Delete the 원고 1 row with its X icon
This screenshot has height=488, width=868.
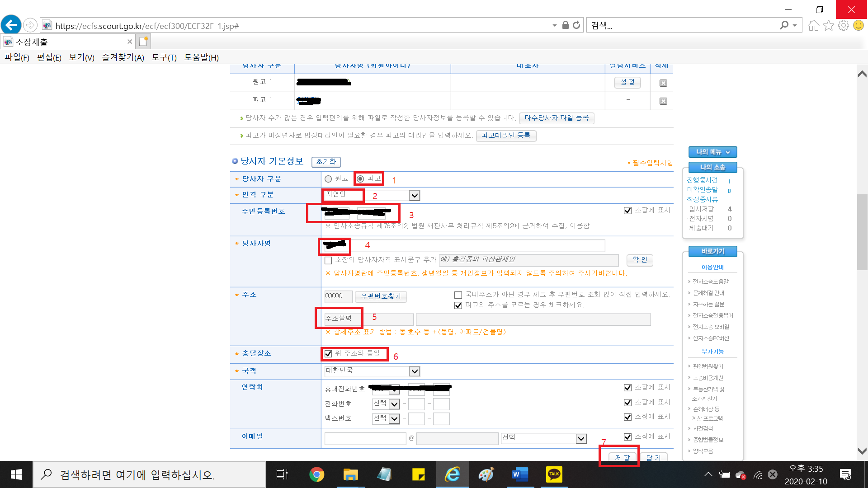pos(663,83)
